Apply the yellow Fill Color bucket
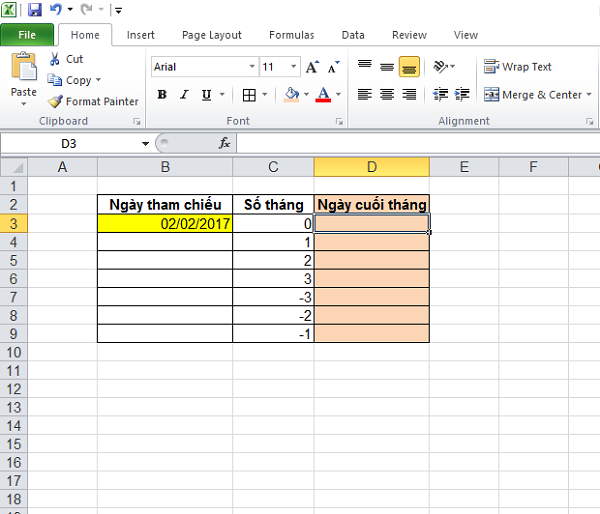This screenshot has width=600, height=514. [291, 95]
